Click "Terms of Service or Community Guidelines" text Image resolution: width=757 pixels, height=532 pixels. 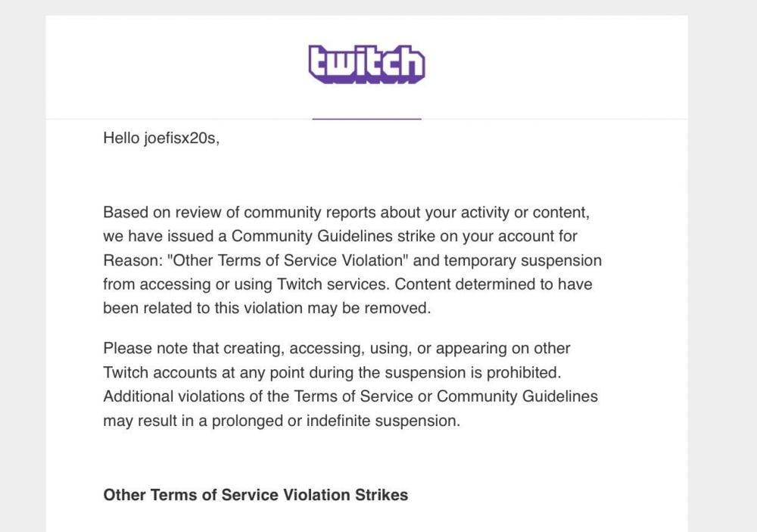[446, 397]
